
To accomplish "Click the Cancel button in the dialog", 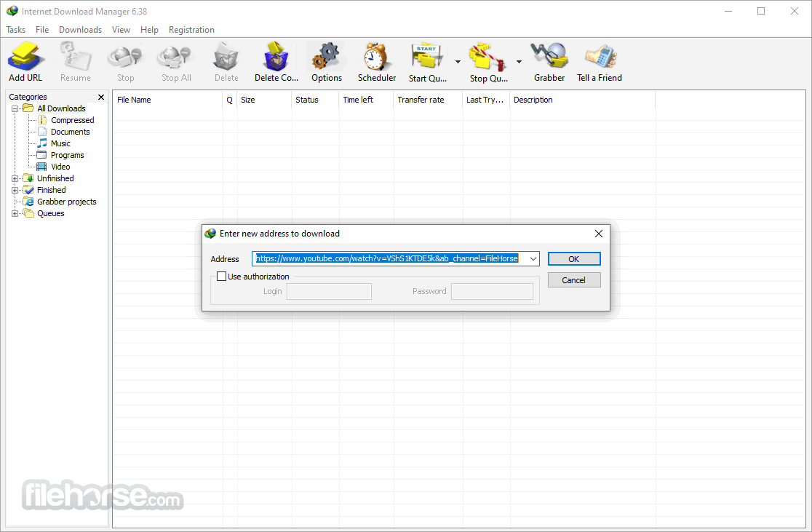I will [x=574, y=279].
